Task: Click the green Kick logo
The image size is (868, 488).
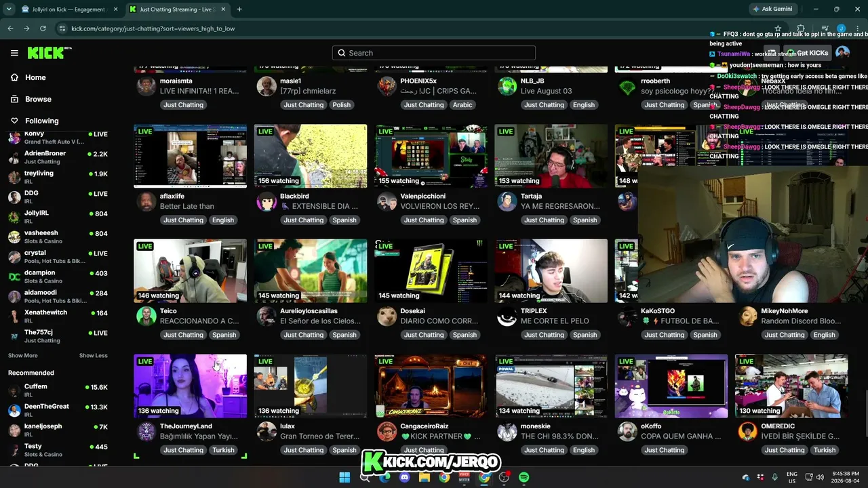Action: click(50, 53)
